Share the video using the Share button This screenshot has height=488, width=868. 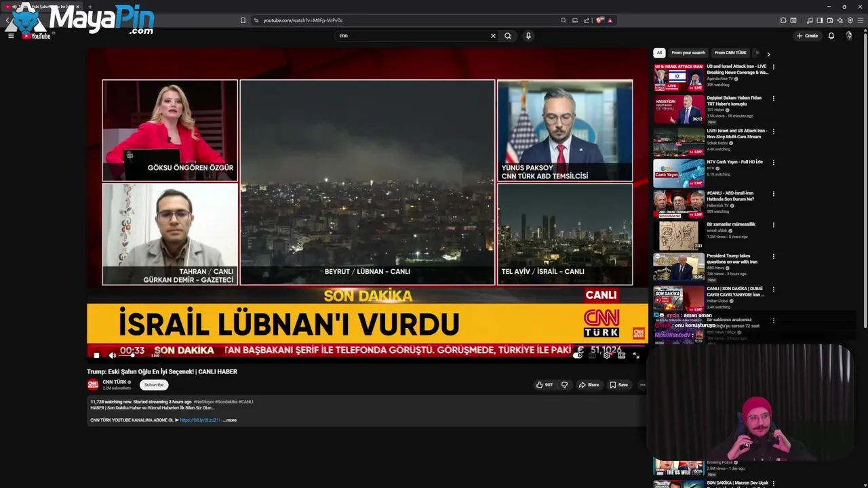tap(589, 385)
